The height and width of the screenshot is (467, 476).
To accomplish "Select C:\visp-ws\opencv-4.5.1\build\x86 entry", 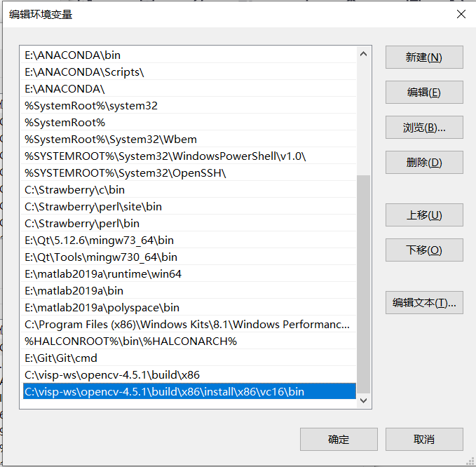I will 188,374.
